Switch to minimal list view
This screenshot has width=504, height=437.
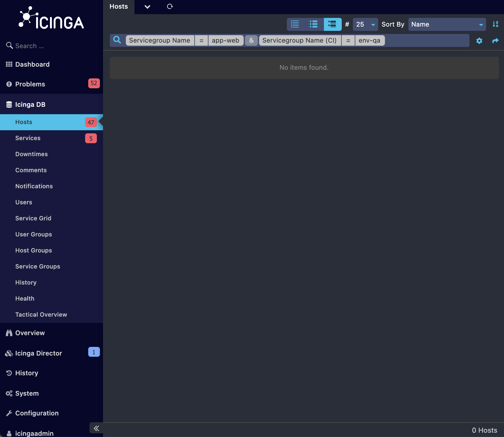click(x=295, y=24)
